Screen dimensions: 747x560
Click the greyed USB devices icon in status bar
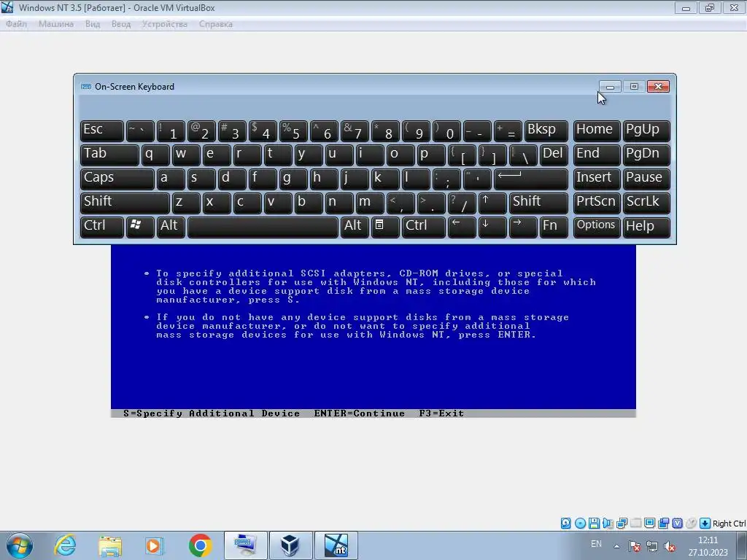coord(635,524)
